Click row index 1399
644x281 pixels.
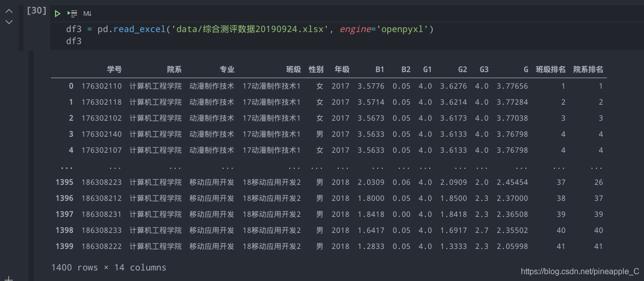tap(65, 246)
